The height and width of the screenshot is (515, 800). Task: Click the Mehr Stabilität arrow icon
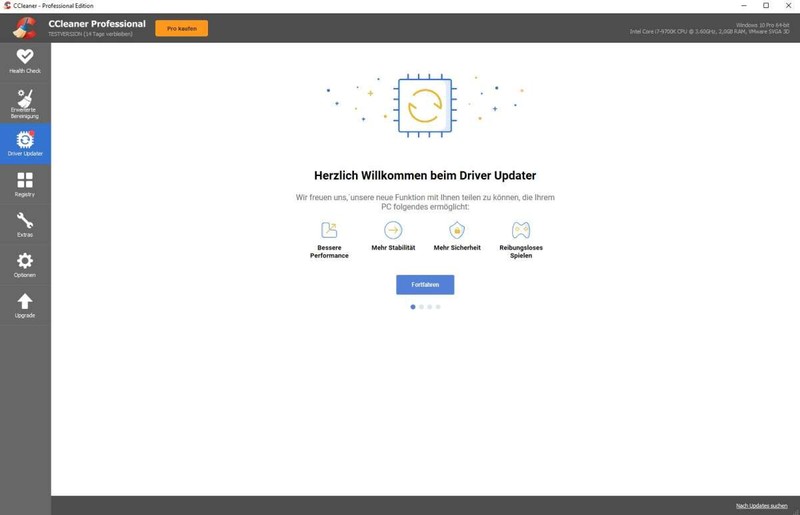click(393, 230)
